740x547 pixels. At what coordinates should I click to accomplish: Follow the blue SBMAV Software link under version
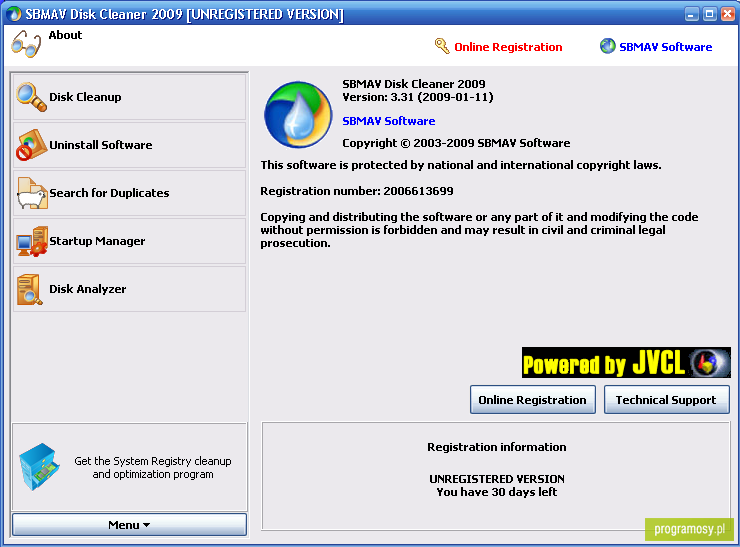point(388,121)
